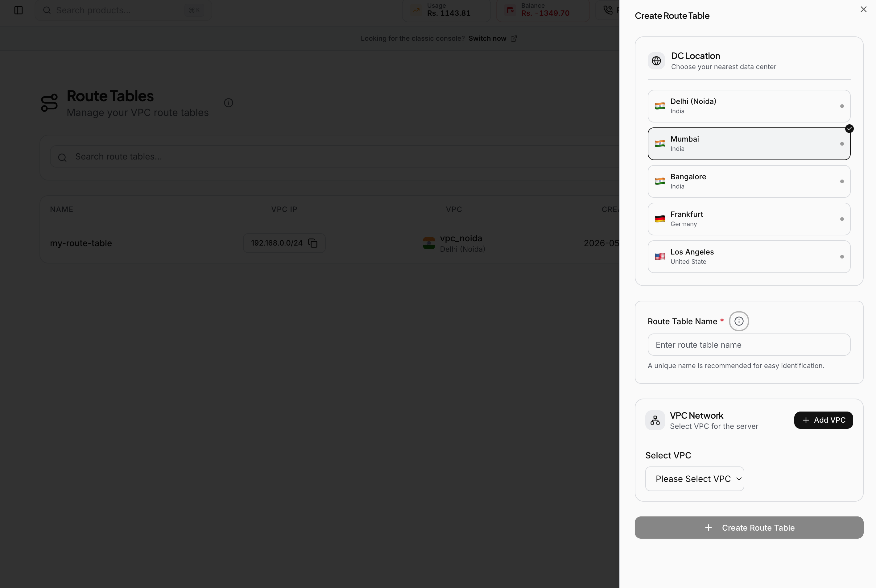Focus the route table name input field

pyautogui.click(x=749, y=345)
